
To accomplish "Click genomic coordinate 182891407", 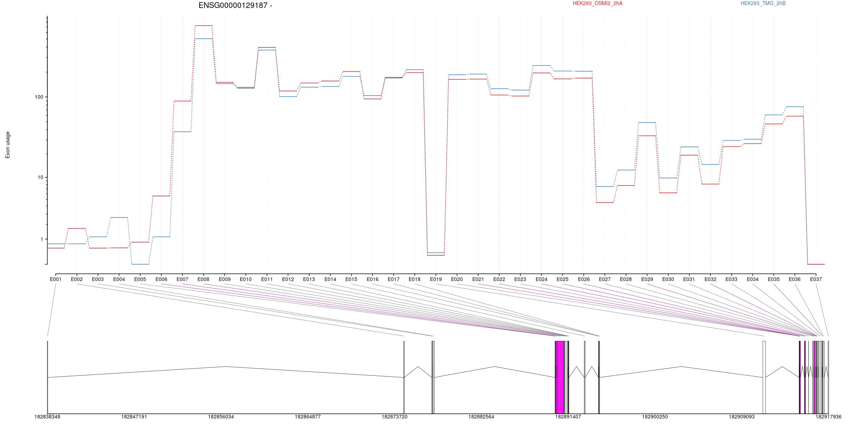I will coord(568,417).
